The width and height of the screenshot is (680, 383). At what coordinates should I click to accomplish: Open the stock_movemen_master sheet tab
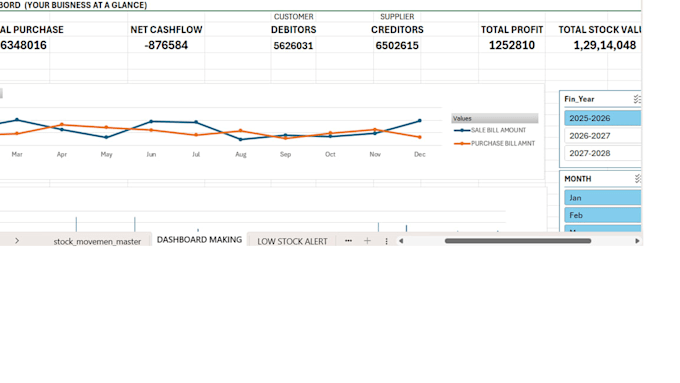pos(97,242)
